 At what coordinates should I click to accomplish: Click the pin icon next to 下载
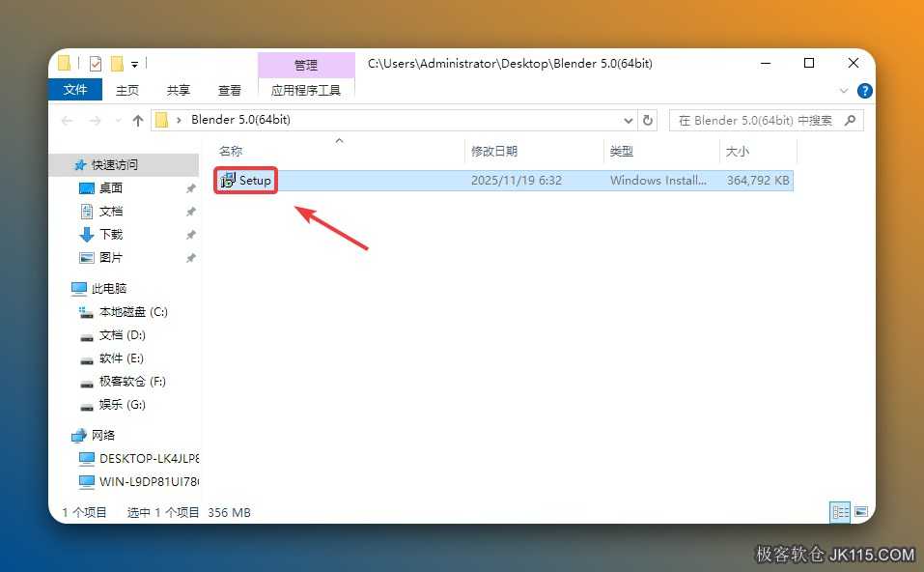(x=190, y=235)
